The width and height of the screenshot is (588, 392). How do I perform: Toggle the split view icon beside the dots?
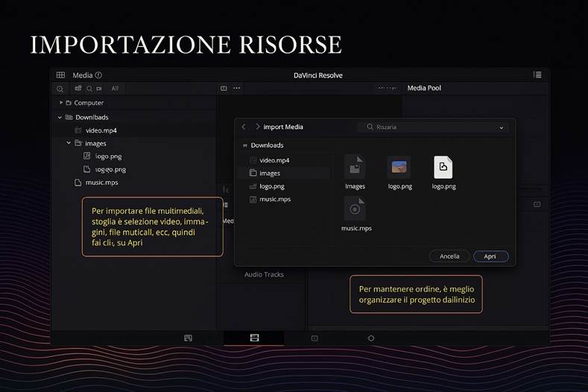click(224, 89)
